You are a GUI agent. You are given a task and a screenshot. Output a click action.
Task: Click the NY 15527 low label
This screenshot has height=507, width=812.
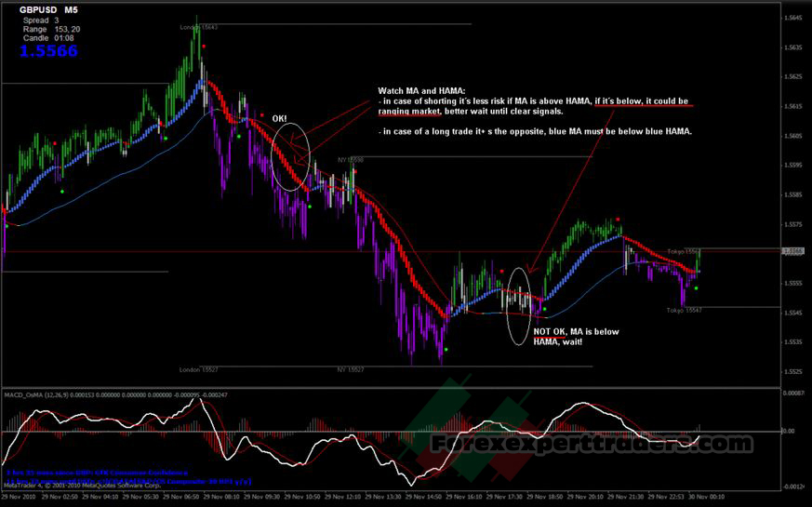(350, 369)
